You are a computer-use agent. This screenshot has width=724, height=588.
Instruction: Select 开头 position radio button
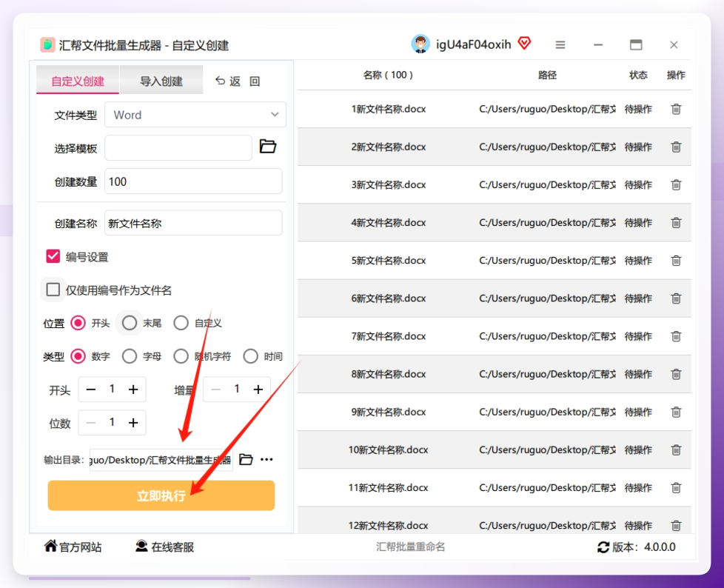tap(78, 323)
